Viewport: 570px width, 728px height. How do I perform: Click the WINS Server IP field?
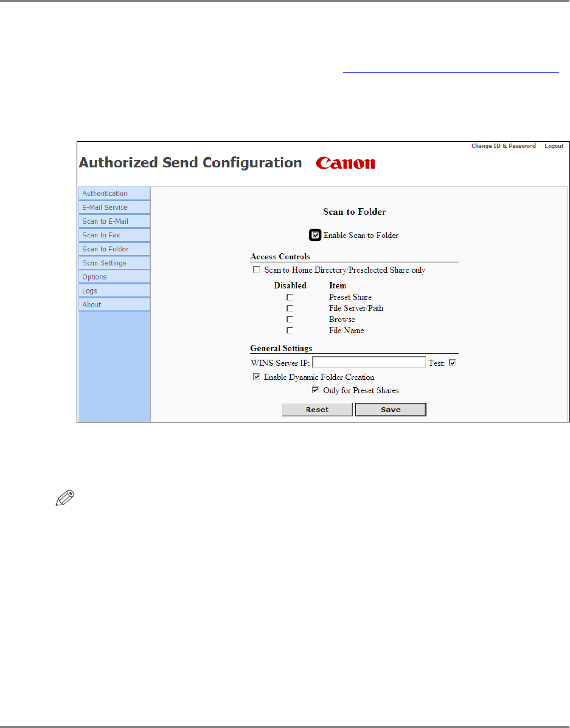(369, 362)
